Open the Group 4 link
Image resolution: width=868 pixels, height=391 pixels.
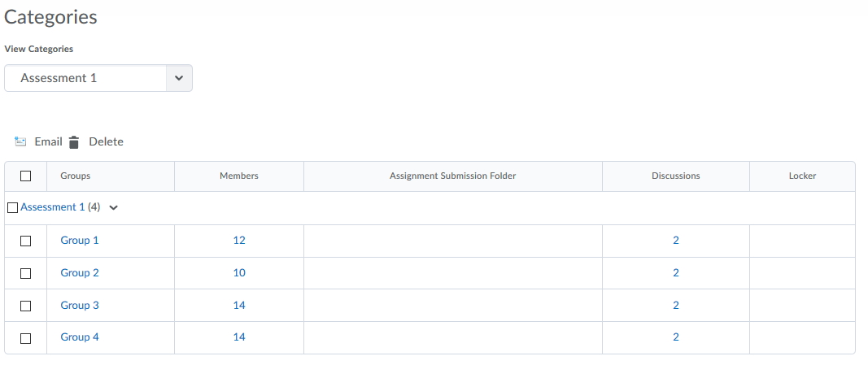pos(80,337)
